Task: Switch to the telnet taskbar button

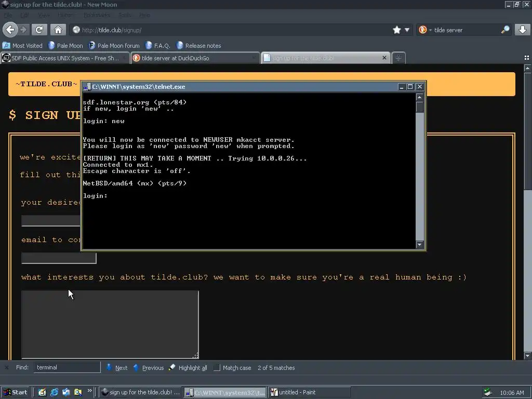Action: point(225,393)
